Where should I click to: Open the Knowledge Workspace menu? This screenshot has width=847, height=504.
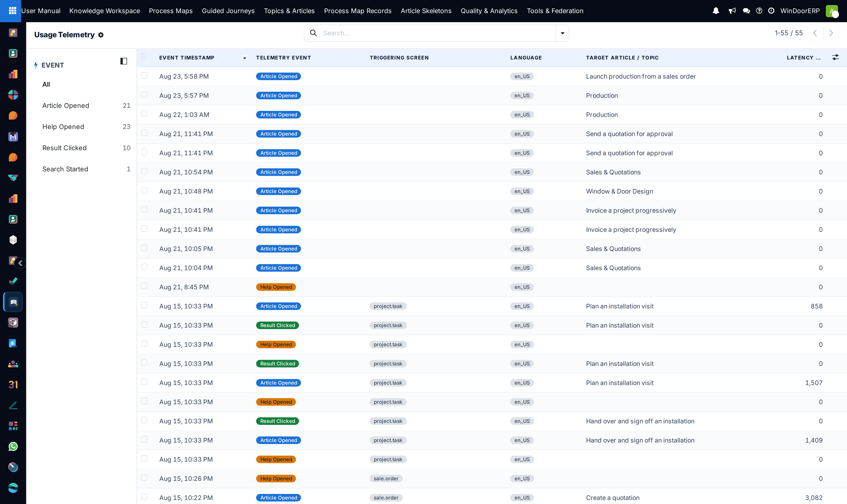pos(105,11)
